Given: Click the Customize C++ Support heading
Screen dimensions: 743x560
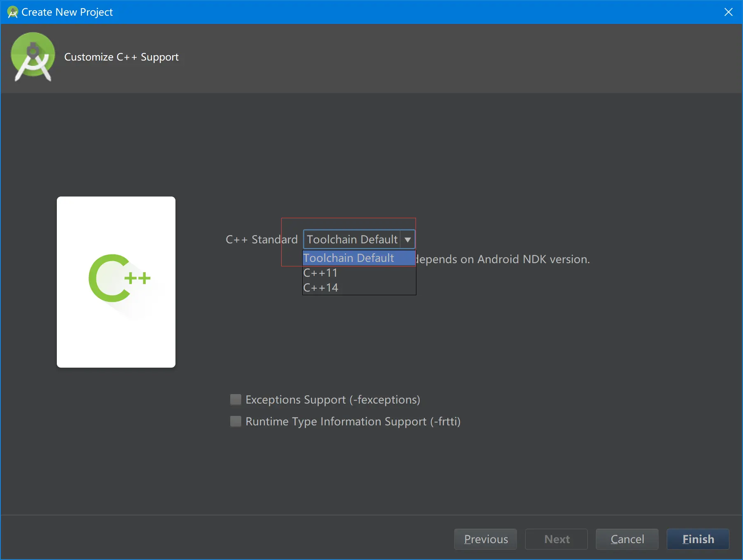Looking at the screenshot, I should point(121,57).
